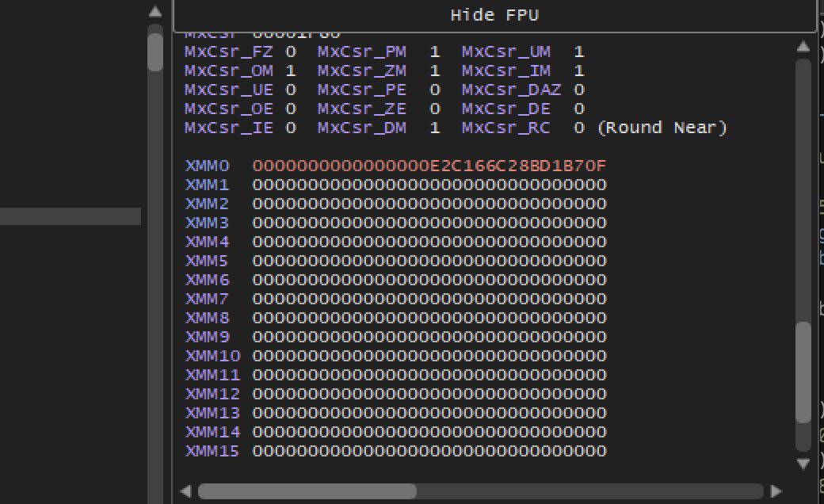Toggle the MxCsr_FZ flag value
824x504 pixels.
point(291,52)
